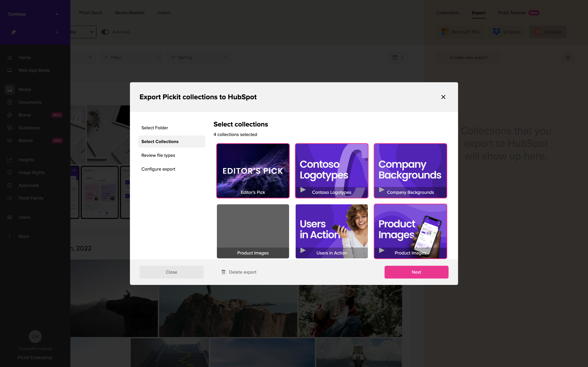Switch to the Collections tab

[448, 13]
